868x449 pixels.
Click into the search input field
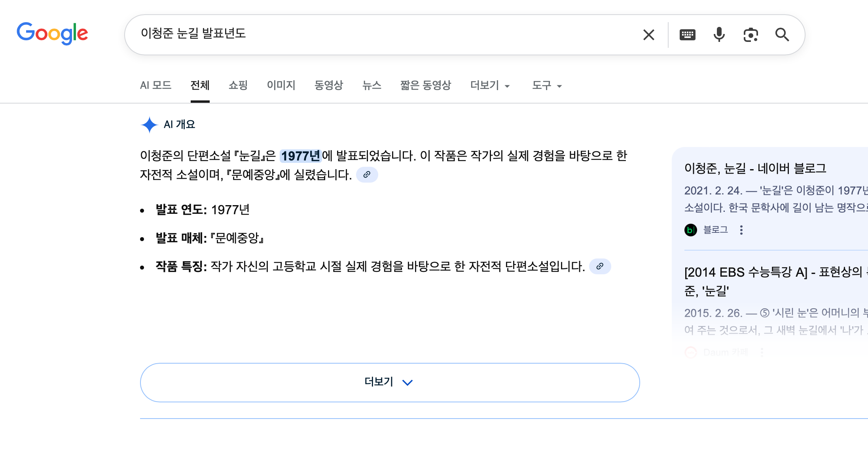point(388,34)
